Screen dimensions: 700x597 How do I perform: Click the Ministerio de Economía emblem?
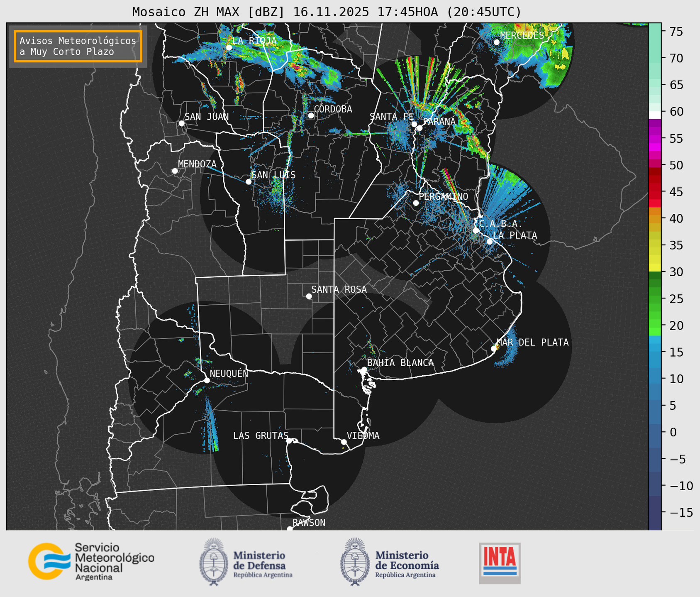356,562
